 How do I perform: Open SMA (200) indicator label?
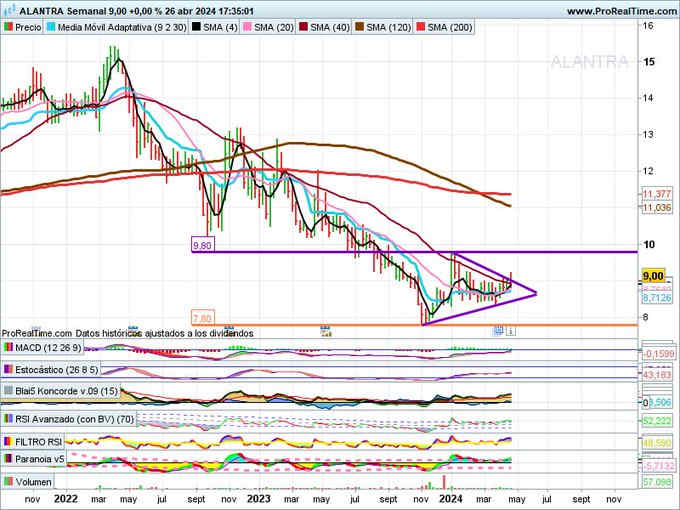coord(450,27)
